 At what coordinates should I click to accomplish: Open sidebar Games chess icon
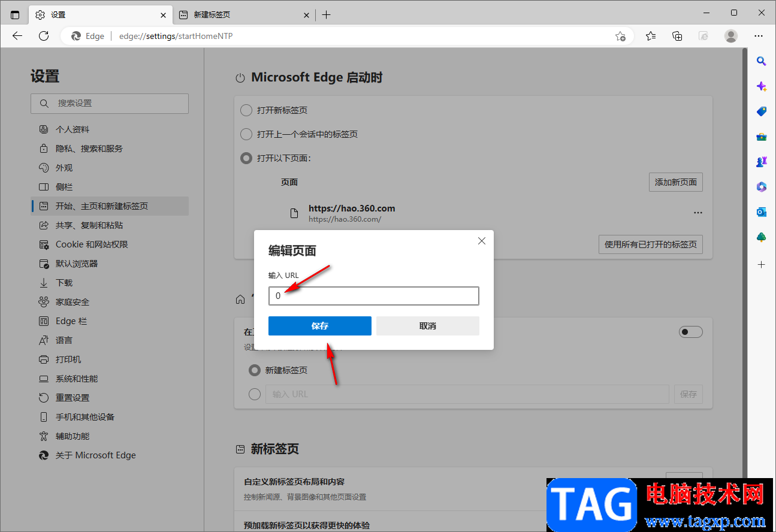click(x=762, y=162)
